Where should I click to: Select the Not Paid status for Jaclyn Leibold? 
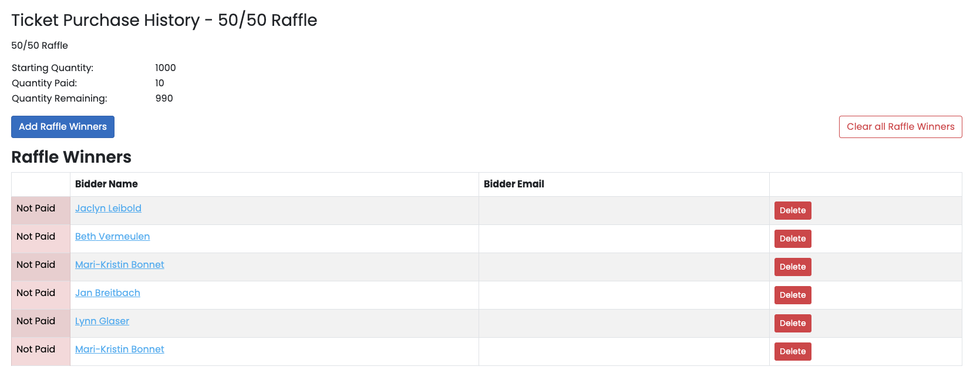36,209
